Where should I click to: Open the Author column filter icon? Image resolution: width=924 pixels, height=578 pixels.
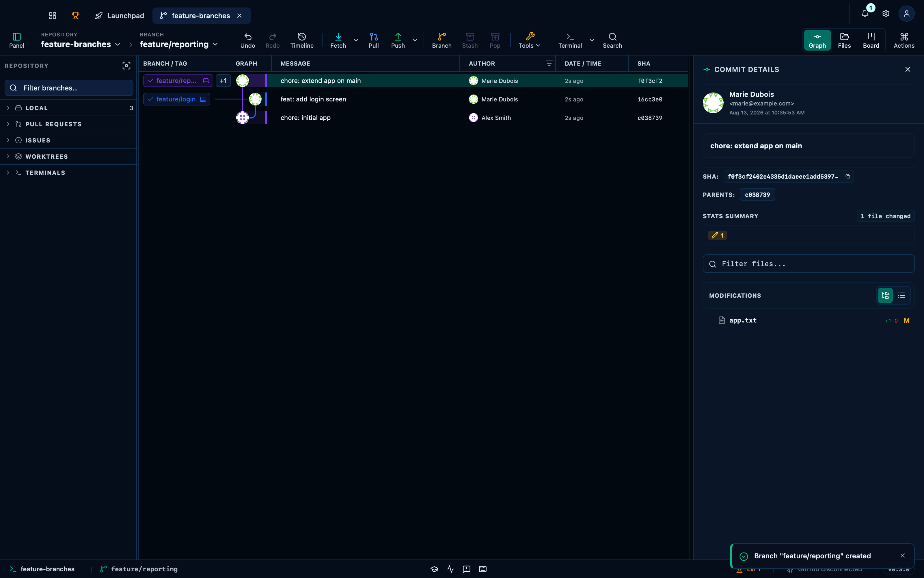[x=549, y=64]
